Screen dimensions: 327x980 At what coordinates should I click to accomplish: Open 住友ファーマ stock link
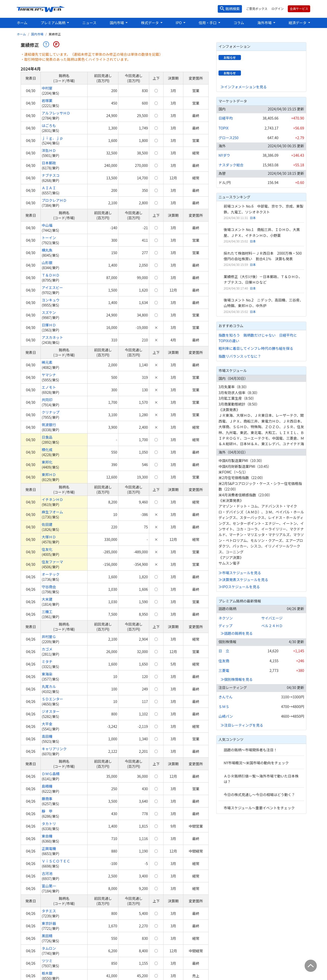coord(52,562)
